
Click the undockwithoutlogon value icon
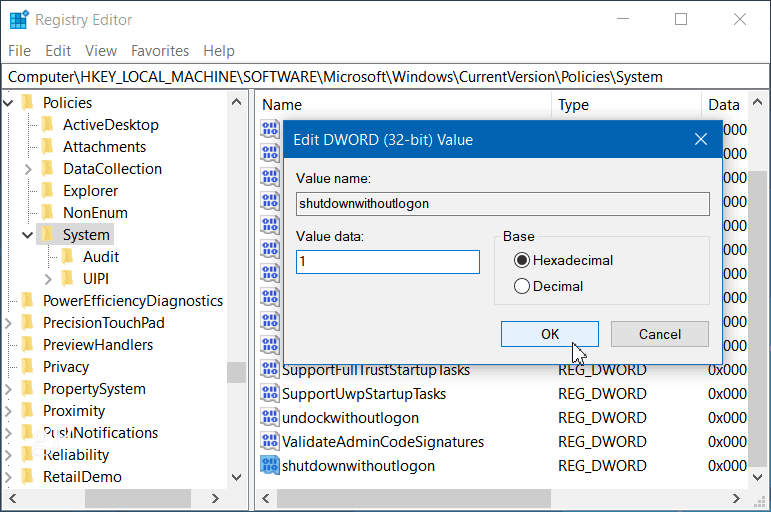pyautogui.click(x=269, y=417)
